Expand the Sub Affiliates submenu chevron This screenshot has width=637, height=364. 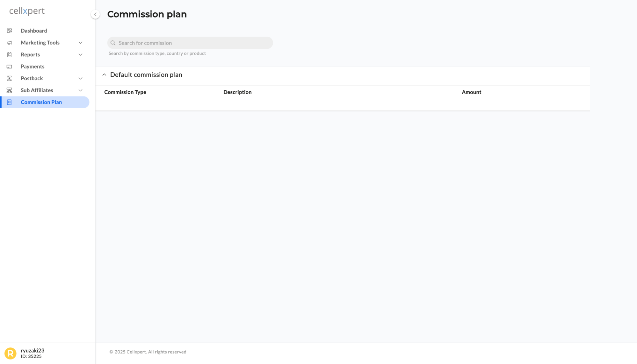pos(81,90)
